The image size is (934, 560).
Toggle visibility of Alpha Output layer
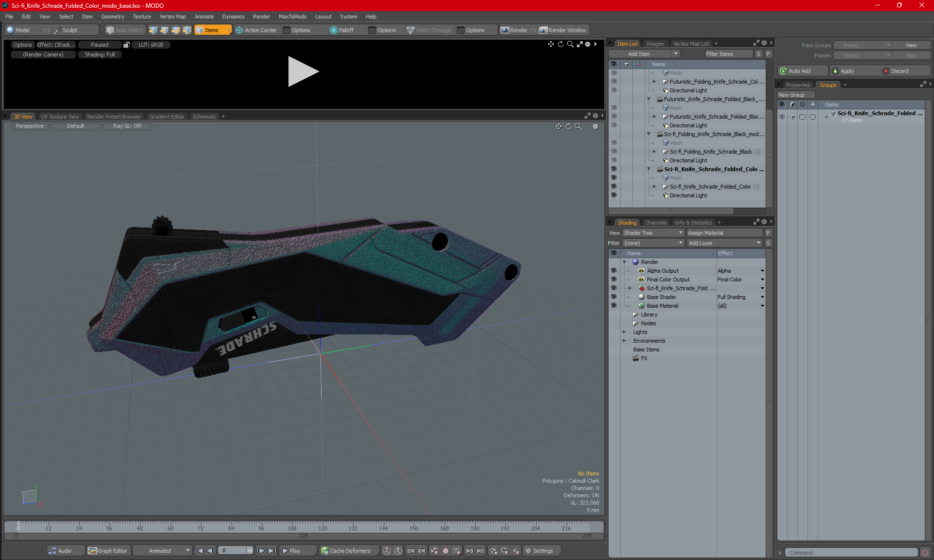coord(613,271)
